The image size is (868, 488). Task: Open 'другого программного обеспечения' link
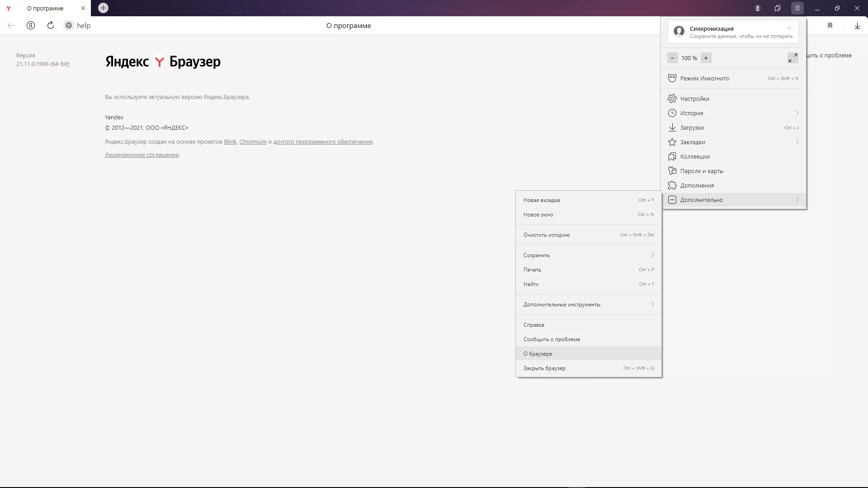[x=323, y=142]
